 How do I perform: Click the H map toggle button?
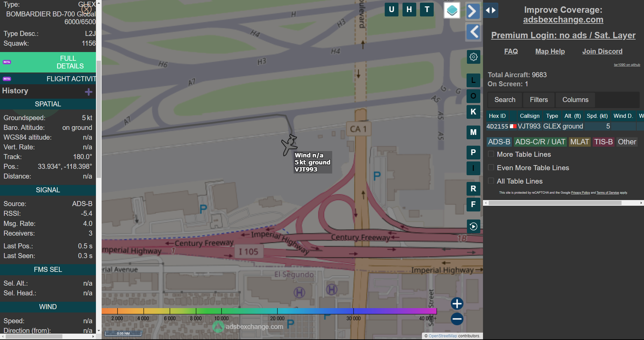pyautogui.click(x=409, y=9)
